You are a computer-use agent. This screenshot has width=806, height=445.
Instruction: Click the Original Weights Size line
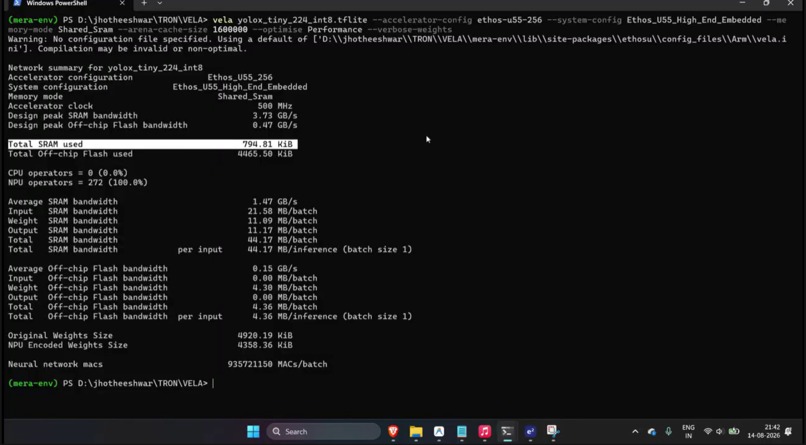pos(150,336)
